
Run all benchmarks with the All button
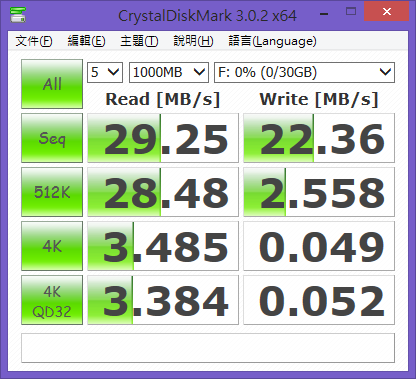[52, 84]
